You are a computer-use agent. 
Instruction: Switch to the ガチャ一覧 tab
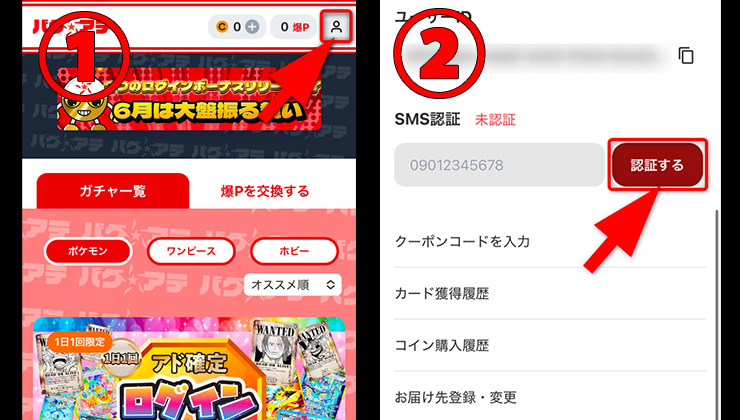point(113,191)
